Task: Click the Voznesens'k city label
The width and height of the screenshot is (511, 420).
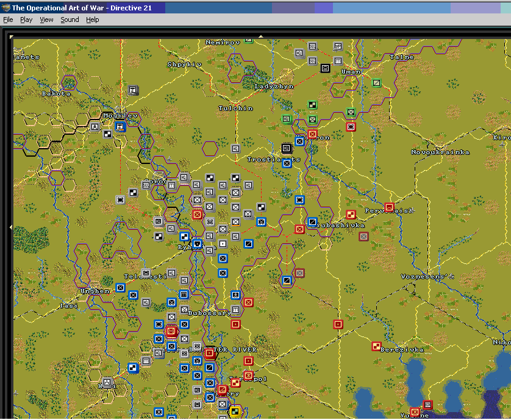Action: (427, 277)
